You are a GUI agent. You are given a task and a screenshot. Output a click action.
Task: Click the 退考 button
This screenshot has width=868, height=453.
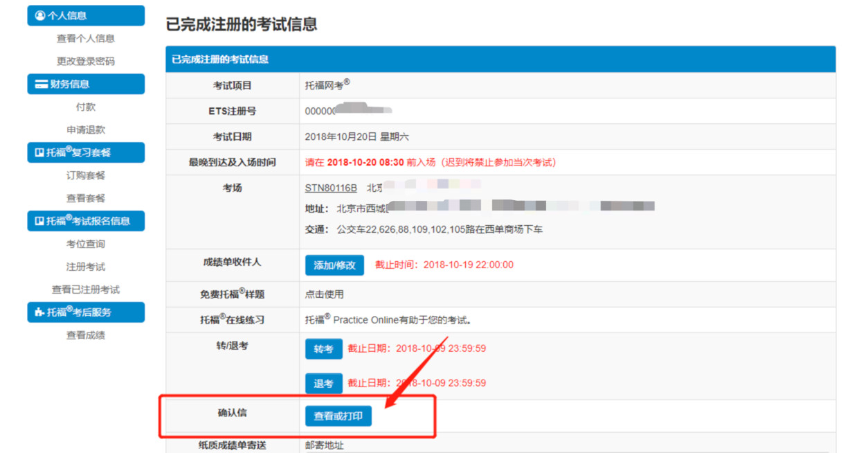coord(324,384)
